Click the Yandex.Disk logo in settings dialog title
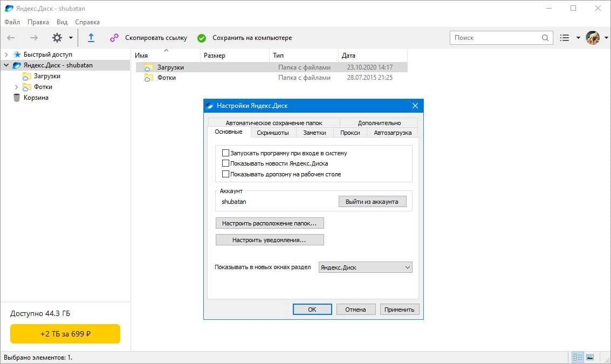This screenshot has width=611, height=364. tap(210, 106)
